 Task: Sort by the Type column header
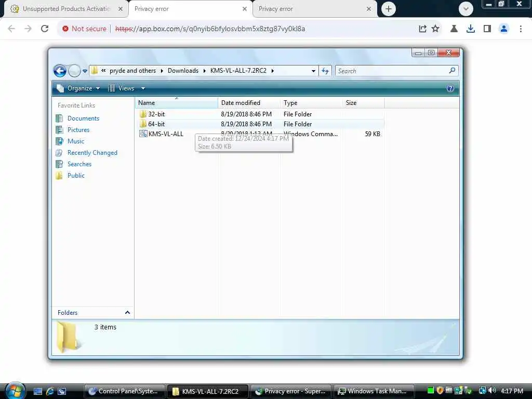(312, 103)
